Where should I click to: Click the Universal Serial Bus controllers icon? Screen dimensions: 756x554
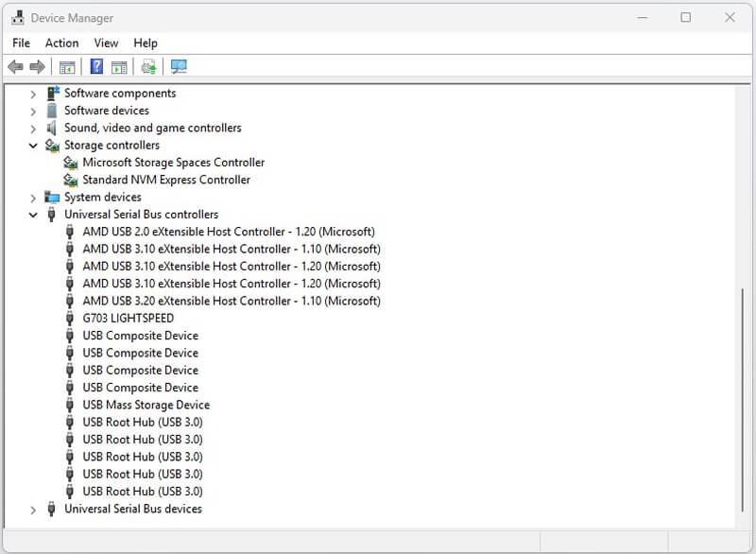click(52, 215)
